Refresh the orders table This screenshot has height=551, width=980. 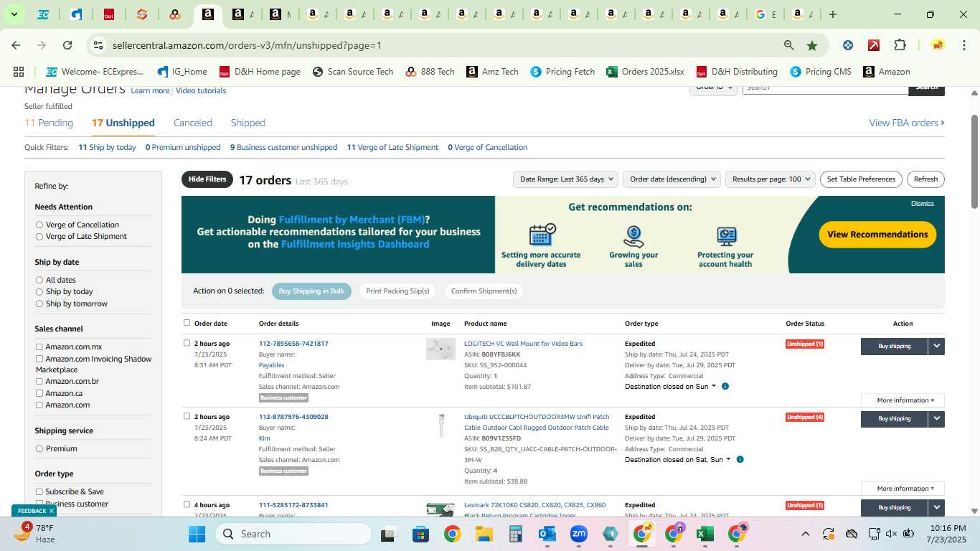click(925, 179)
